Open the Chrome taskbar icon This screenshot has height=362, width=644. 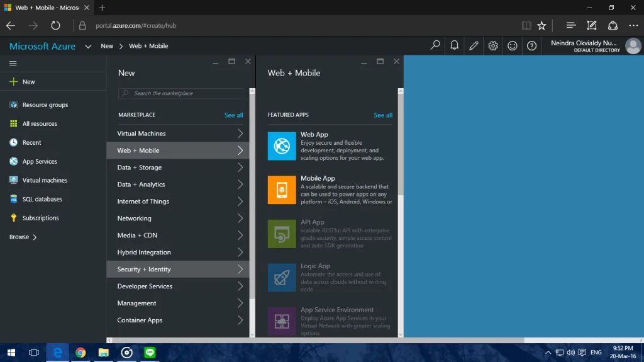pos(80,353)
